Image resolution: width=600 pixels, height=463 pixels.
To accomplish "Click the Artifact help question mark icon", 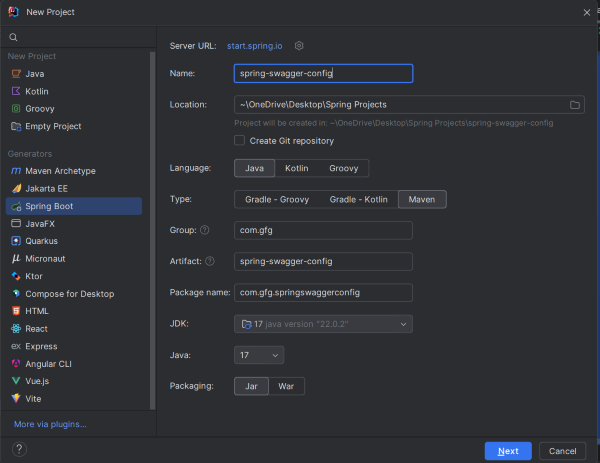I will [210, 261].
